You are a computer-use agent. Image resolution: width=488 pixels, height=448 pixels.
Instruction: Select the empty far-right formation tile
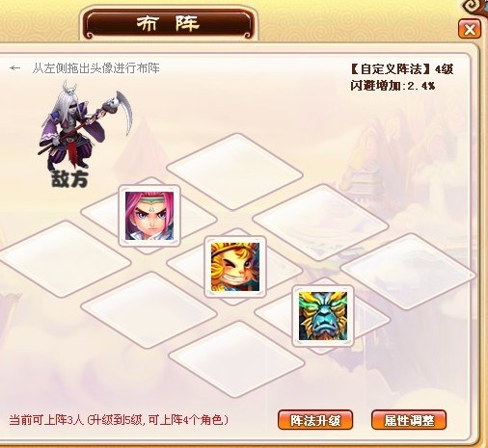click(408, 273)
